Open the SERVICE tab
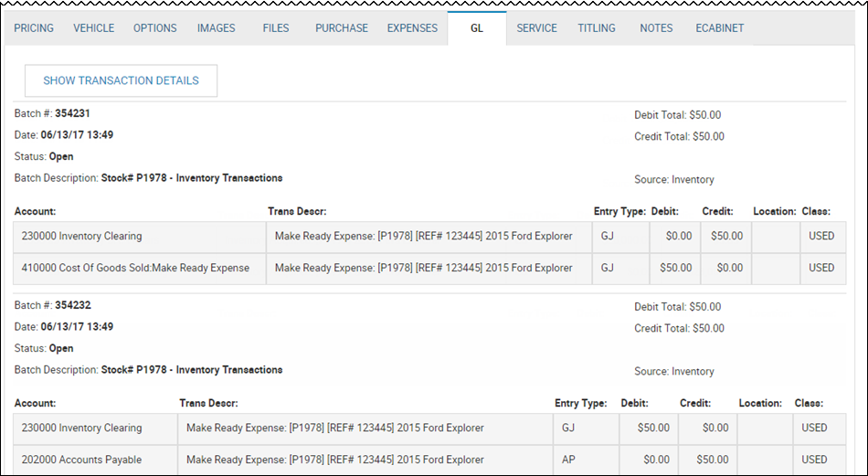Viewport: 868px width, 476px height. pyautogui.click(x=537, y=28)
